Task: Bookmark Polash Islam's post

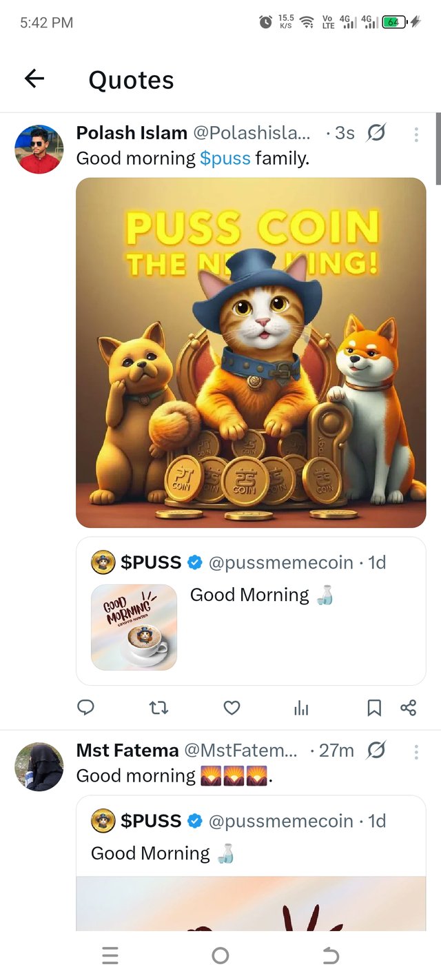Action: point(374,708)
